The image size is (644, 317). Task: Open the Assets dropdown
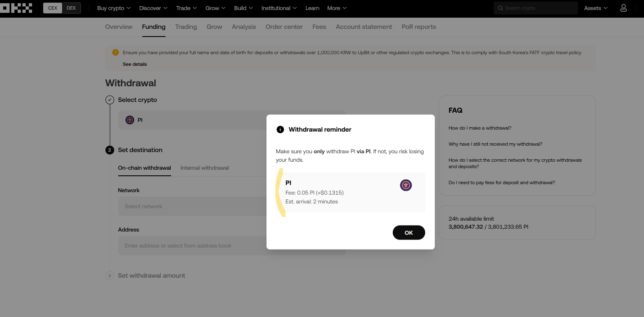[596, 8]
